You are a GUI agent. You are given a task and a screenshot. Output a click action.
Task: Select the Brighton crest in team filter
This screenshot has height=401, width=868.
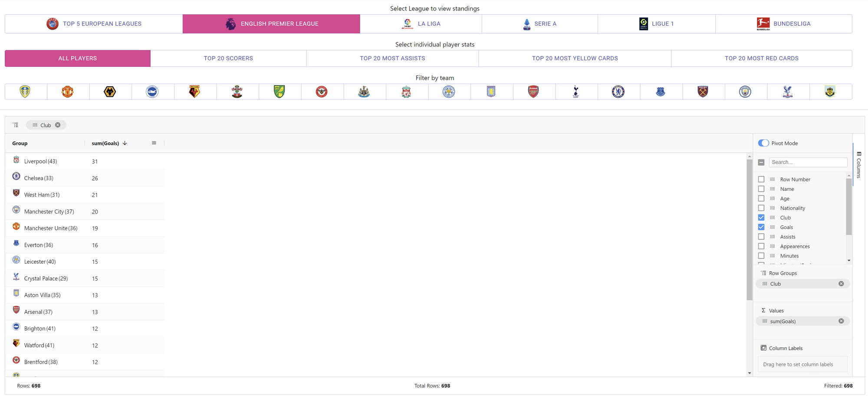point(152,92)
